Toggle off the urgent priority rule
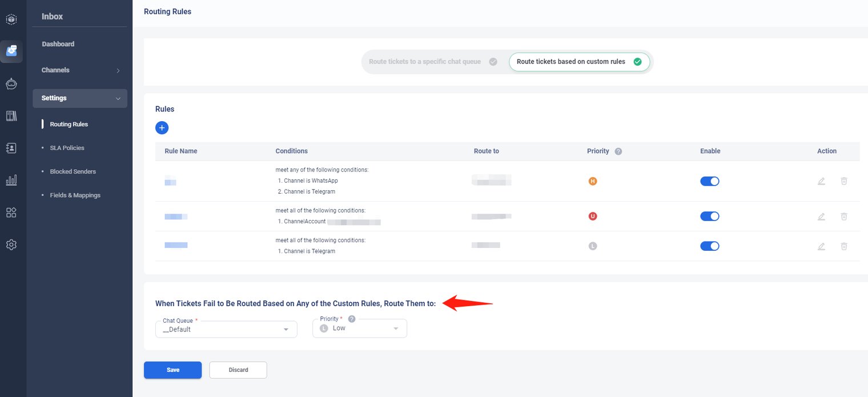This screenshot has width=868, height=397. 709,216
